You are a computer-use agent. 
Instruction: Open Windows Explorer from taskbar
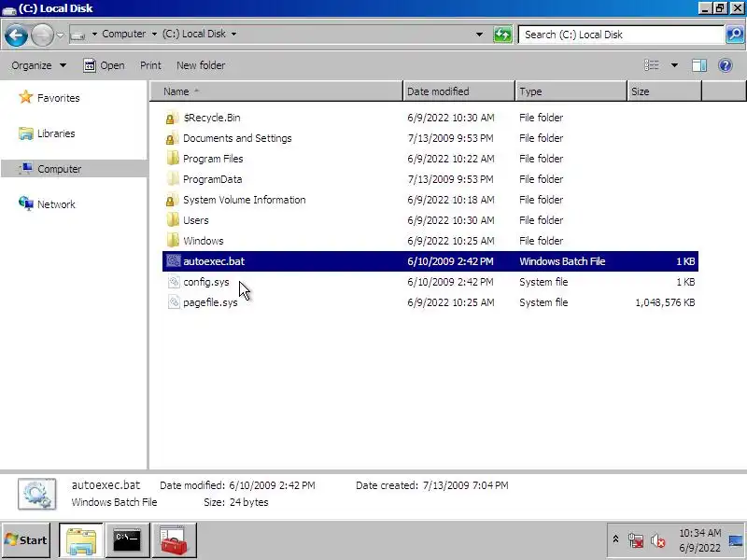pyautogui.click(x=81, y=540)
